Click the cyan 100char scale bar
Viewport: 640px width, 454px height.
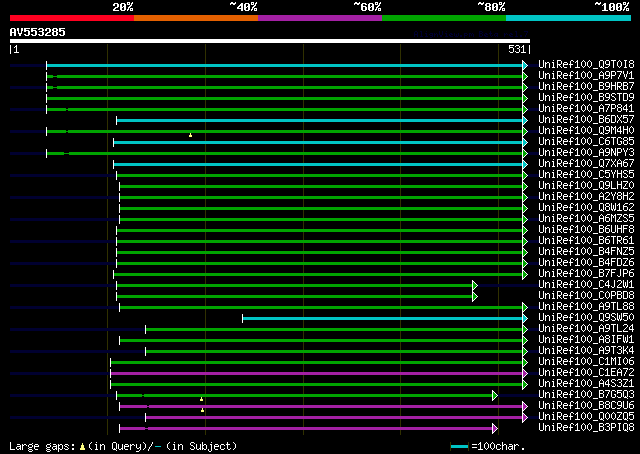pyautogui.click(x=459, y=447)
